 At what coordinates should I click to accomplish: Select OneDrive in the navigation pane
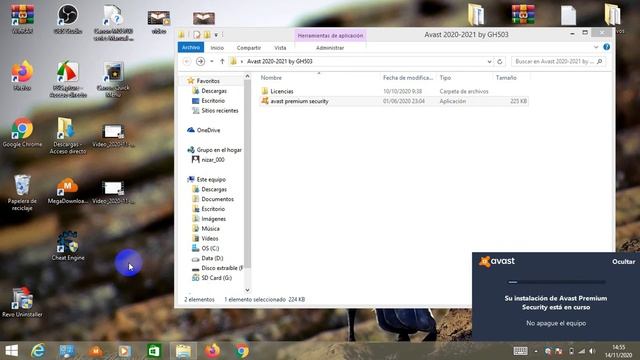(x=208, y=130)
